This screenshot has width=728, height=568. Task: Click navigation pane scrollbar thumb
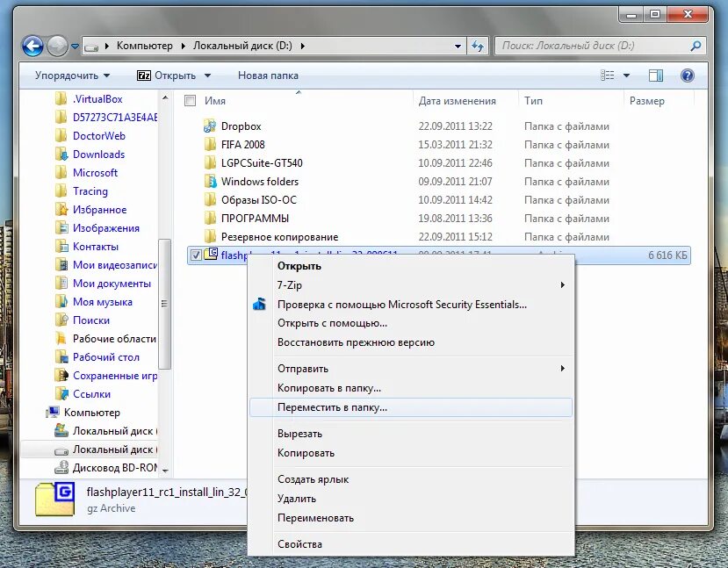164,304
